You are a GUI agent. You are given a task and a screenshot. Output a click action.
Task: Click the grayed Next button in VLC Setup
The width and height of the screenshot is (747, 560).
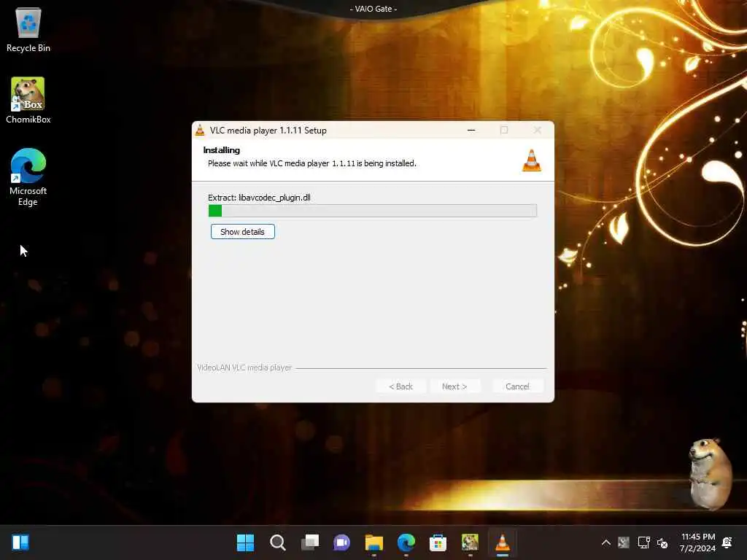point(454,386)
